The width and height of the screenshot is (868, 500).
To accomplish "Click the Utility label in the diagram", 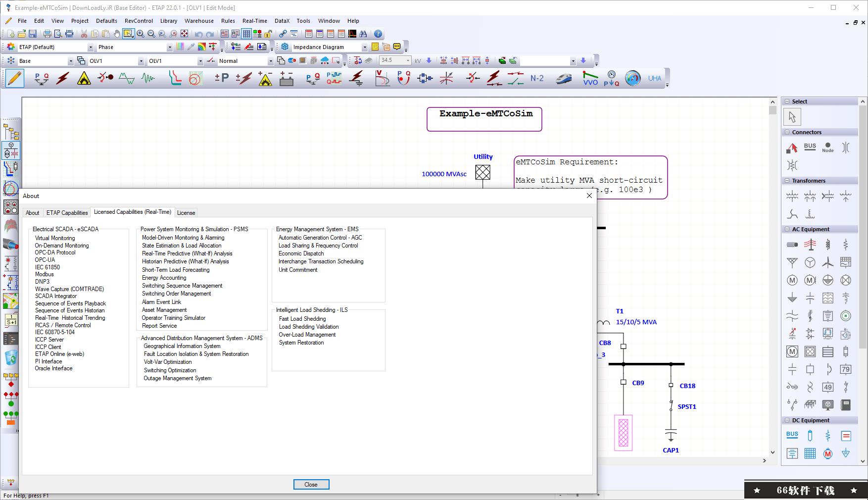I will click(483, 156).
